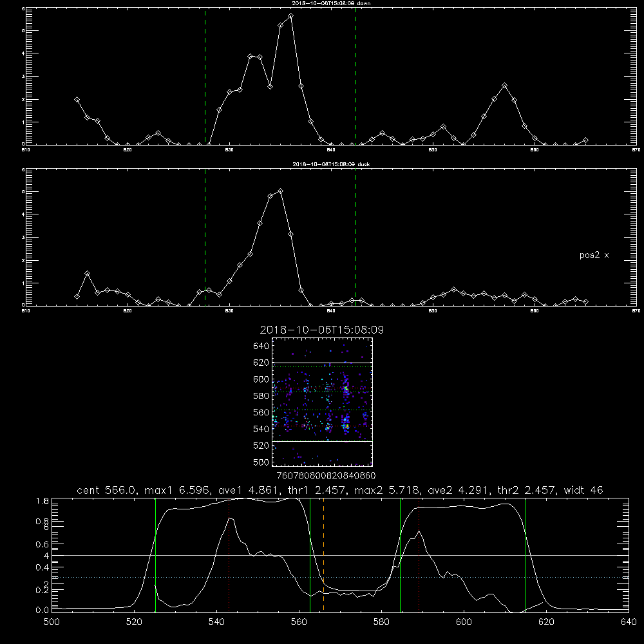Click the '560' label on bottom plot x-axis
The width and height of the screenshot is (644, 644).
299,622
